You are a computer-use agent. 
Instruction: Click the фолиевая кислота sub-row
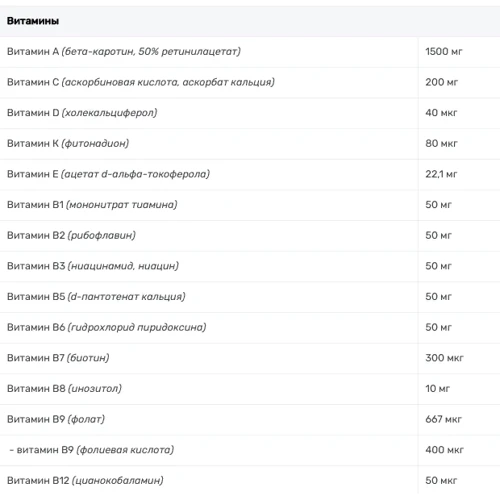click(x=250, y=450)
